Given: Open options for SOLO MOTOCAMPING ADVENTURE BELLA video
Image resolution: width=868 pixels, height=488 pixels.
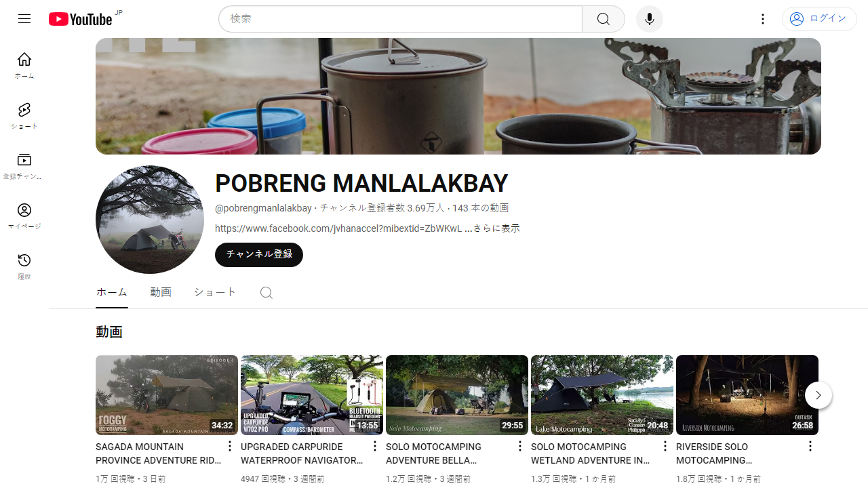Looking at the screenshot, I should [520, 446].
